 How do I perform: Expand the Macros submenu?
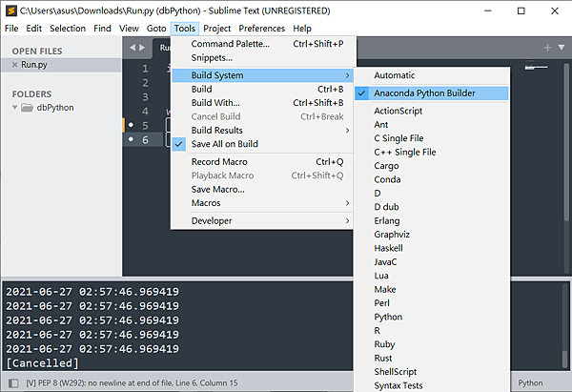[261, 203]
